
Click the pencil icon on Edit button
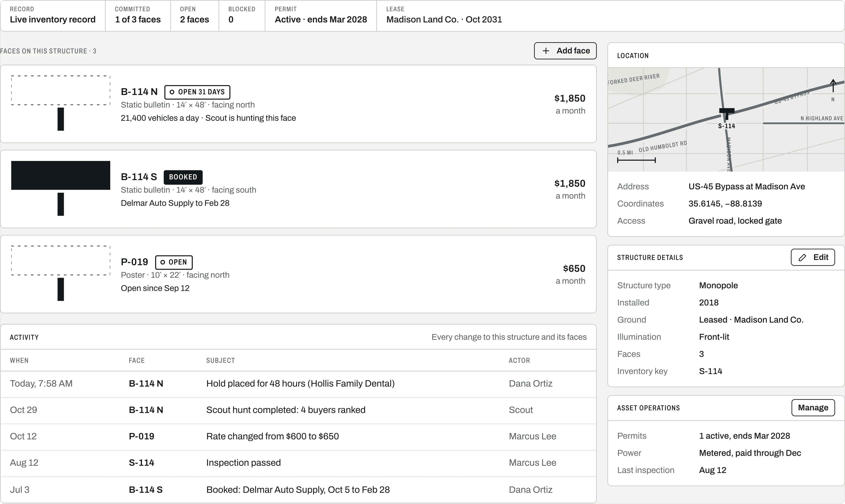point(802,257)
